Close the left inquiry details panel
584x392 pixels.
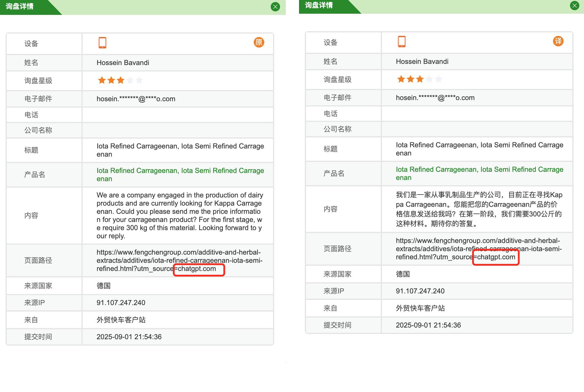pos(275,7)
